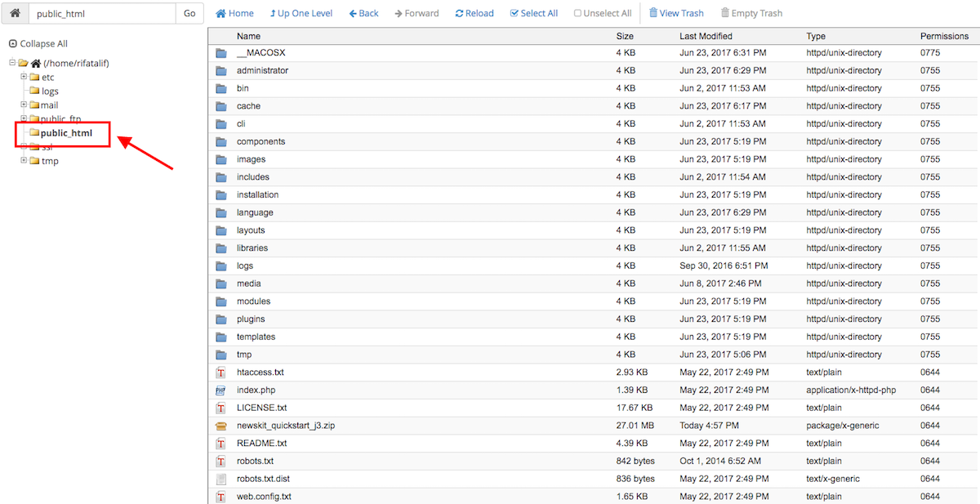Expand the mail folder tree node

[24, 105]
